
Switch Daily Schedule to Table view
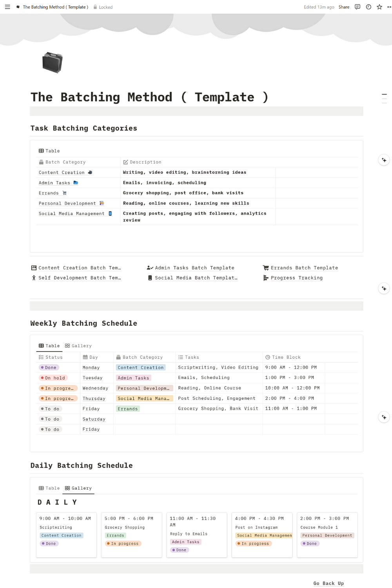click(x=49, y=488)
